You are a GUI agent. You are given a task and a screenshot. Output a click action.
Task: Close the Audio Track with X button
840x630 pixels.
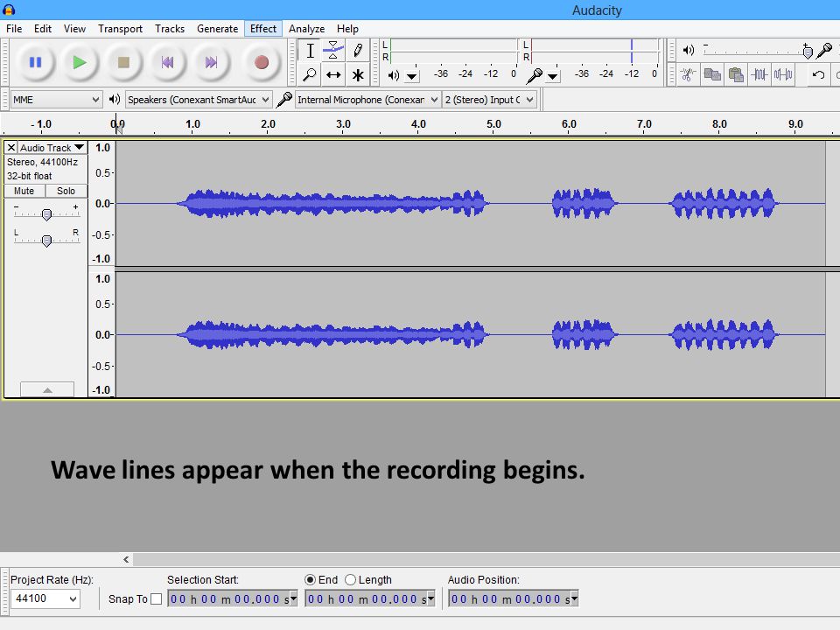point(11,147)
